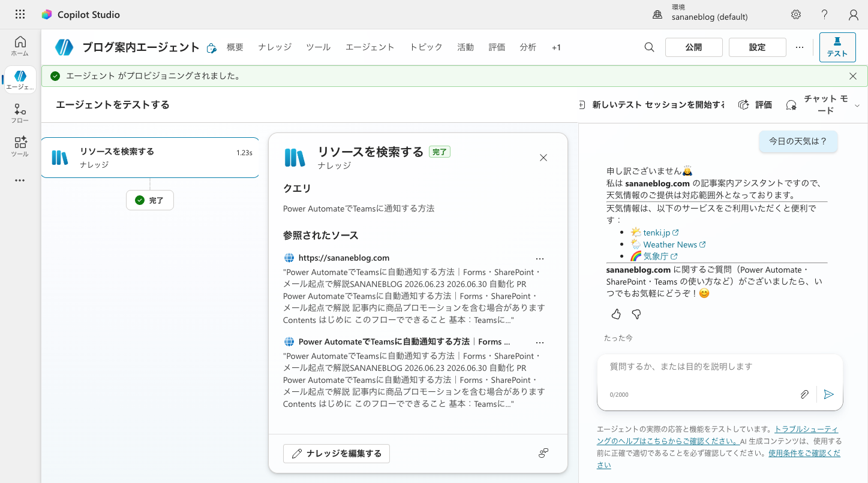Open the 使用条件をご確認ください link
The image size is (868, 483).
(720, 459)
